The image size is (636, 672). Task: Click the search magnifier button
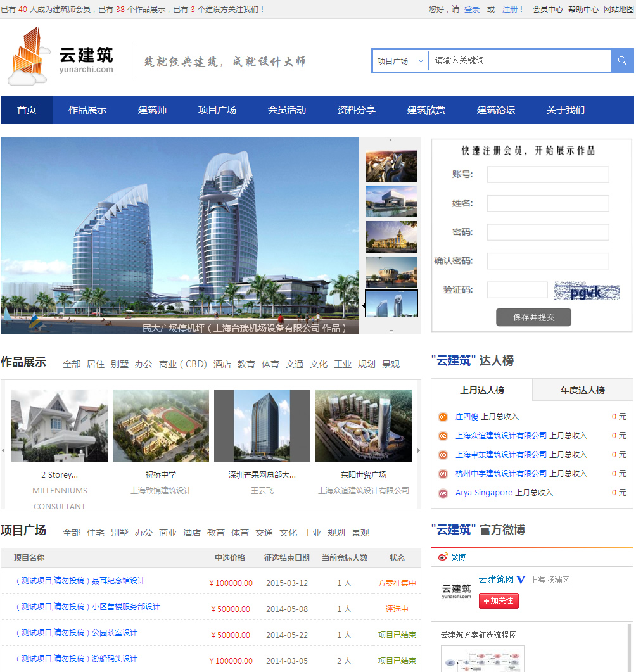coord(622,61)
